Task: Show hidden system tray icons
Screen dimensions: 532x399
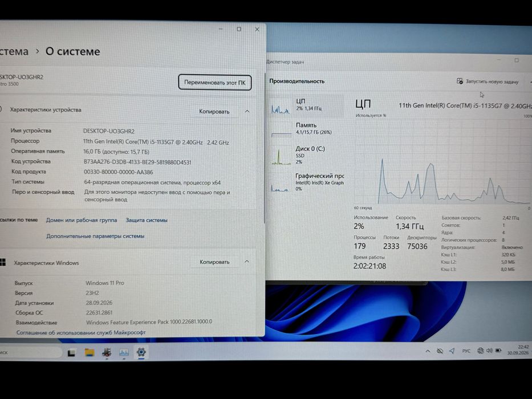Action: click(x=428, y=351)
